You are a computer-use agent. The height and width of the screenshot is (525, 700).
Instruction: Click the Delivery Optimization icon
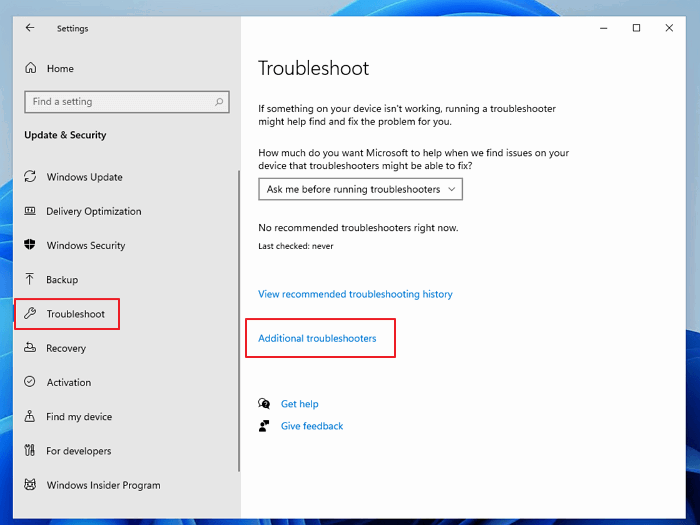pos(30,211)
